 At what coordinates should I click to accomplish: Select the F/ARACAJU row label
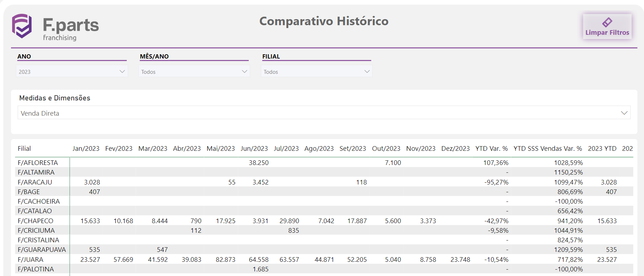35,182
